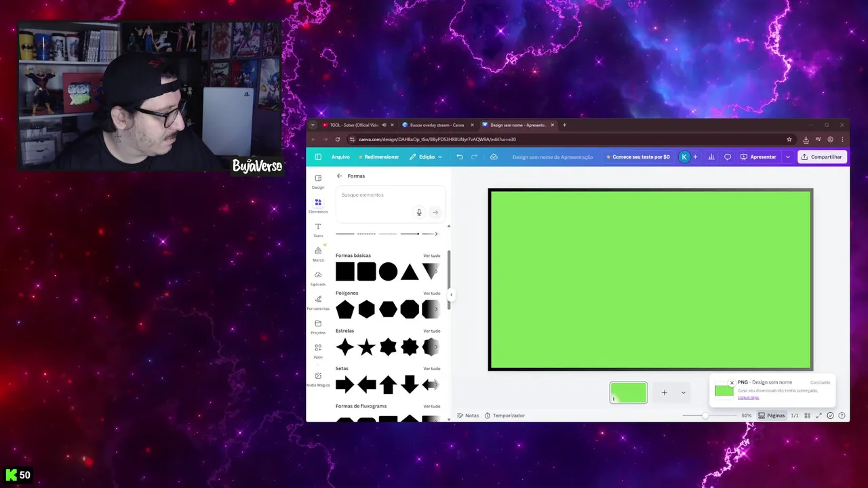Open the Redimensionar menu
The height and width of the screenshot is (488, 868).
[x=378, y=157]
